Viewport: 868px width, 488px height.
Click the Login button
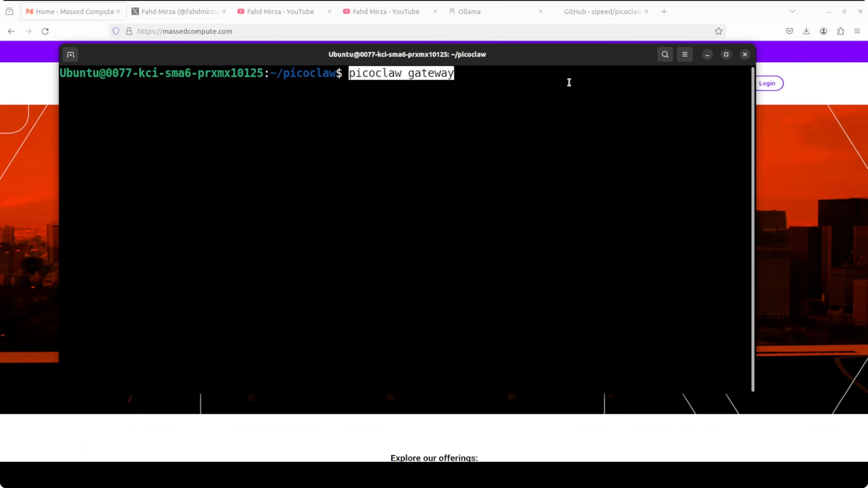pyautogui.click(x=767, y=83)
